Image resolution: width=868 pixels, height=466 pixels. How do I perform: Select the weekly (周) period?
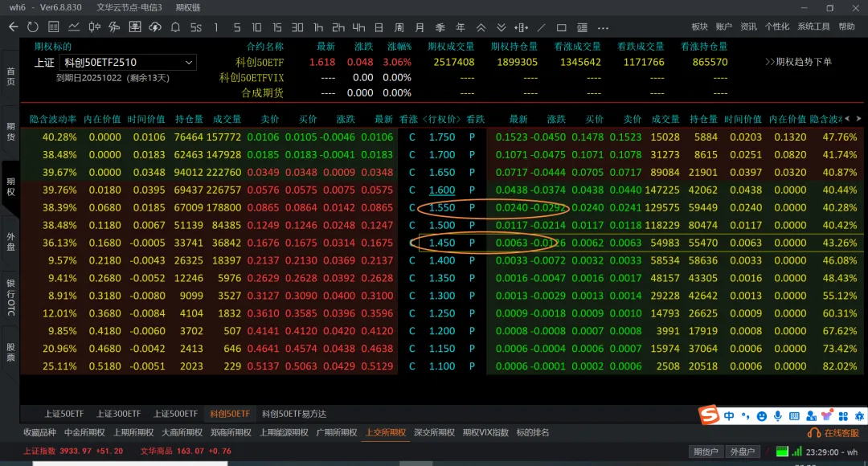(x=399, y=27)
